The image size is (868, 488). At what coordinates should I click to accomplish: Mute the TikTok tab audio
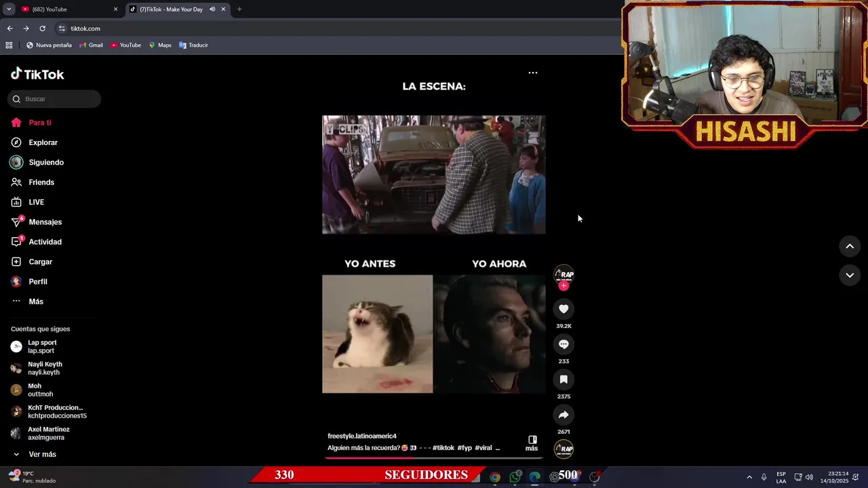pos(212,9)
